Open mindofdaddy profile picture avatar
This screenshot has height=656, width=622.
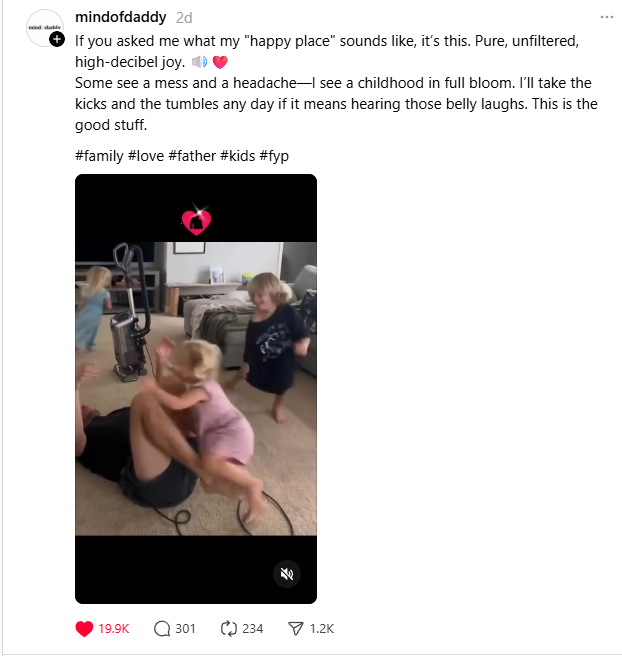(44, 28)
